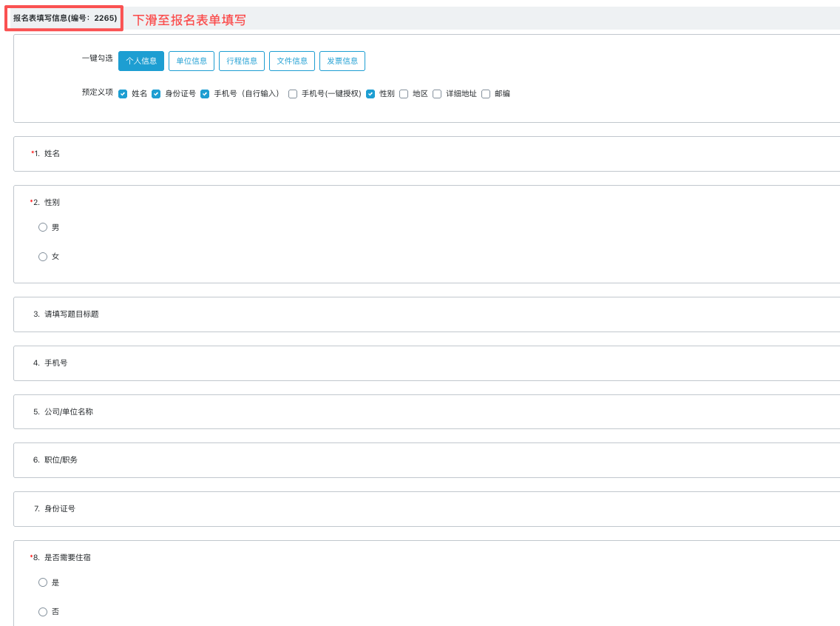Select the 个人信息 quick-select button
The width and height of the screenshot is (840, 626).
[140, 61]
